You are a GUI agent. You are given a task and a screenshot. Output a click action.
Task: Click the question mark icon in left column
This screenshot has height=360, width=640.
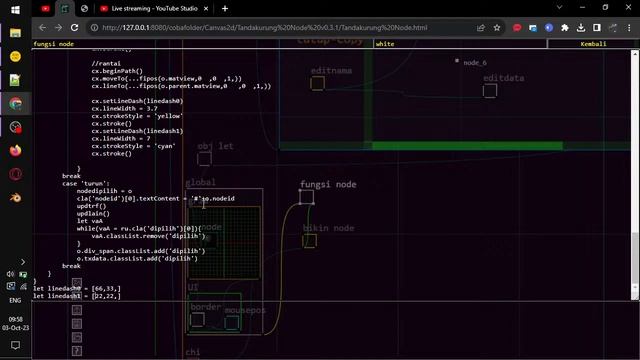[77, 351]
